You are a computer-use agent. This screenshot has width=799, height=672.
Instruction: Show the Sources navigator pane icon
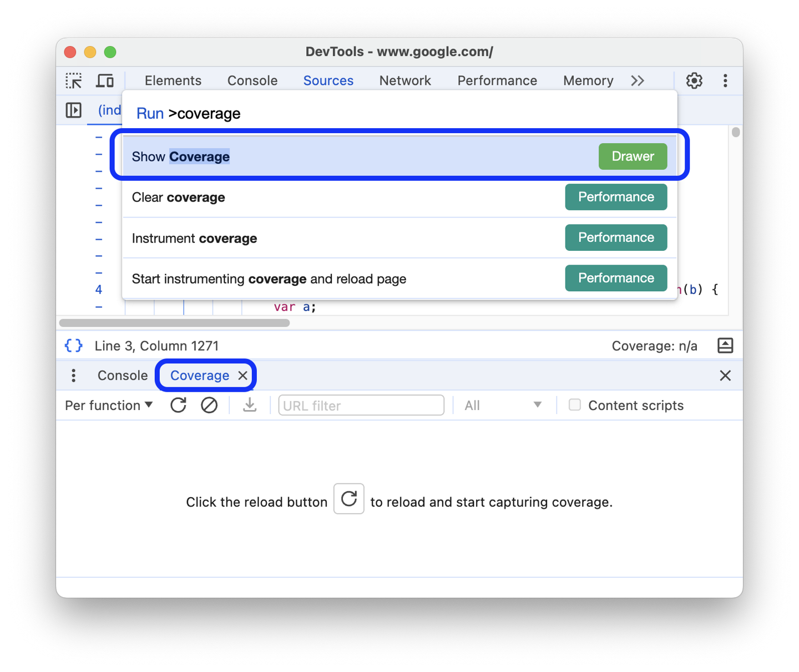click(x=73, y=110)
